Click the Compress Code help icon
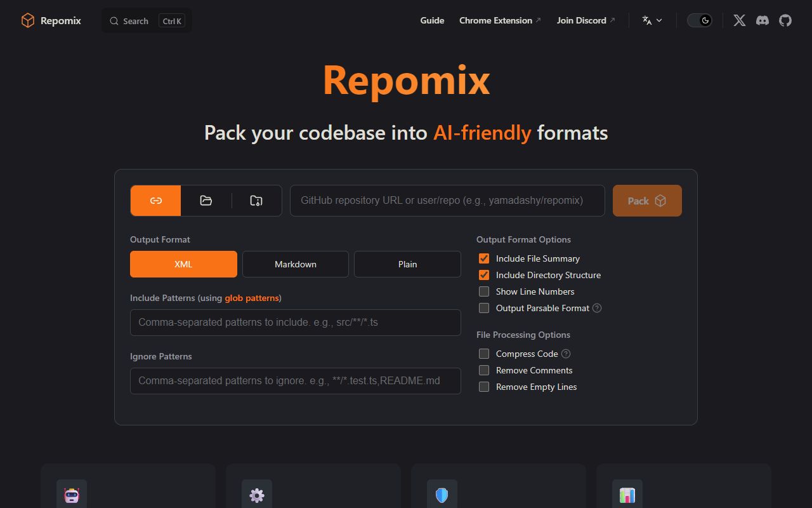The height and width of the screenshot is (508, 812). 566,354
